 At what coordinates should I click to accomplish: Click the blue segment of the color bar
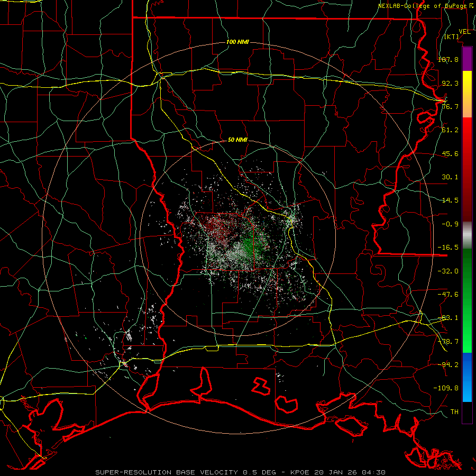(467, 377)
